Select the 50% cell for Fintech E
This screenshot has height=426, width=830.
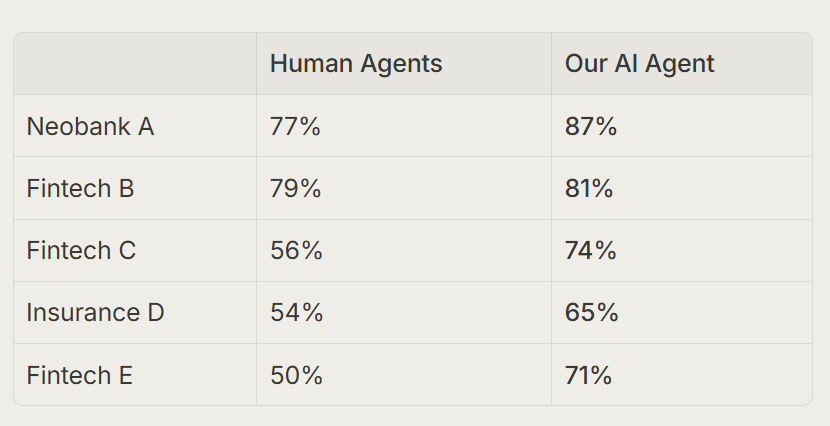(x=404, y=375)
